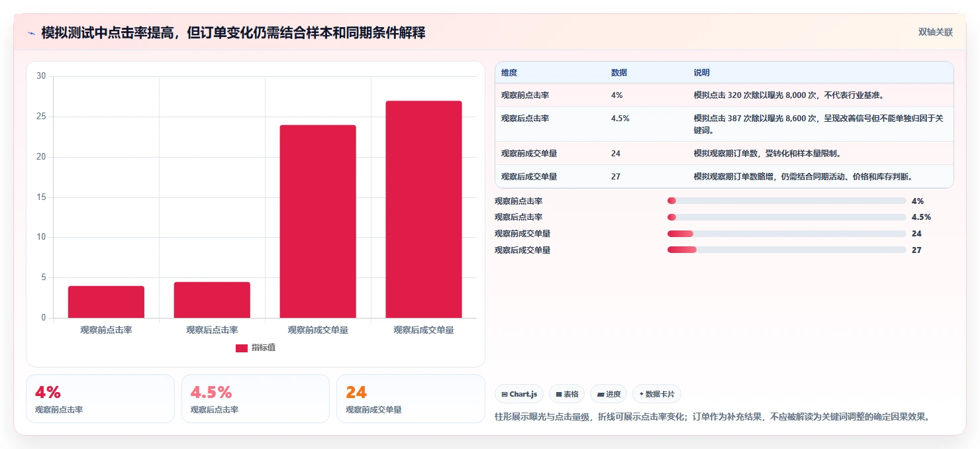Screen dimensions: 980x449
Task: Click the 双轴关联 label in the header
Action: coord(935,32)
